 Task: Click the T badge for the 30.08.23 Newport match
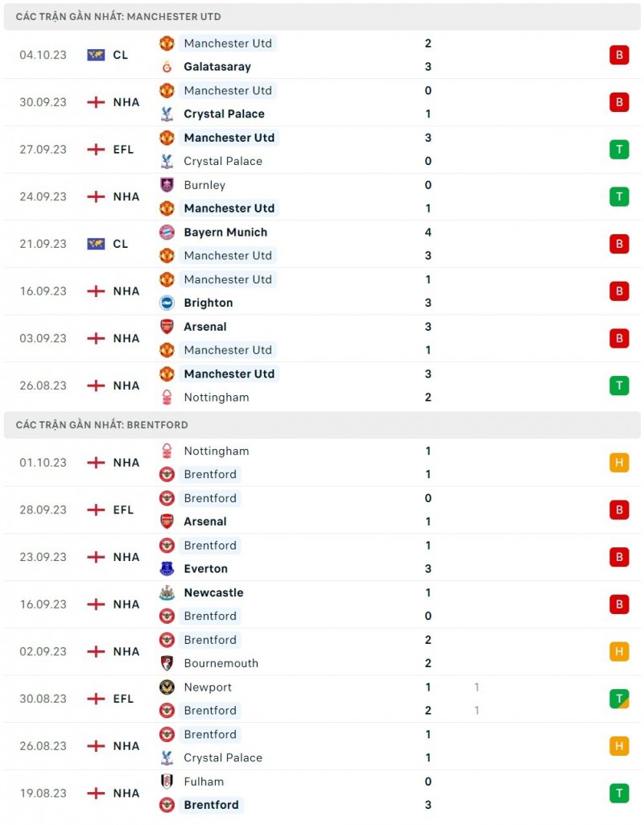click(618, 699)
